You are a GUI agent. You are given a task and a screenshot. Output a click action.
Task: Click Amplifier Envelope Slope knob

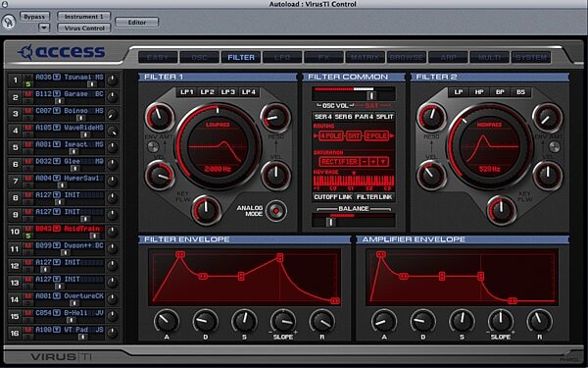click(x=501, y=321)
